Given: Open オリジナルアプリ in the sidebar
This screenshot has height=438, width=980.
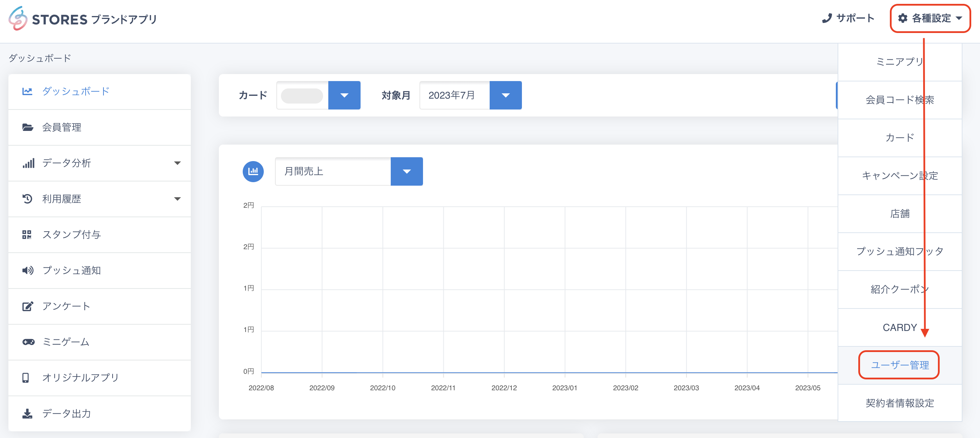Looking at the screenshot, I should tap(80, 378).
